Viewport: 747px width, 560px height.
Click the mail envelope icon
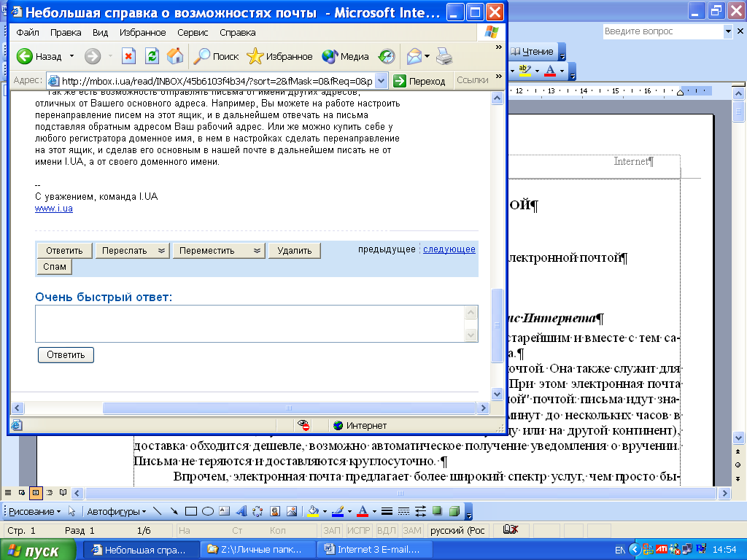tap(414, 56)
